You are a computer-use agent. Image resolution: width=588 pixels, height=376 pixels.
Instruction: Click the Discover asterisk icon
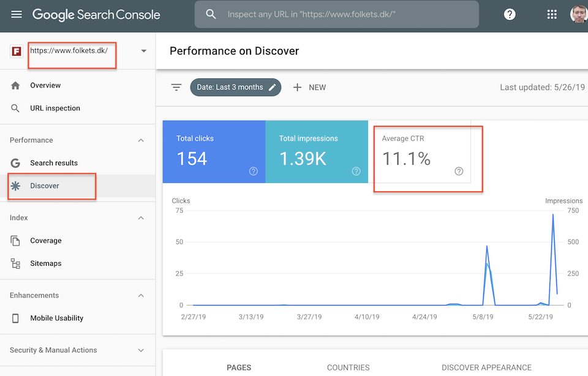pyautogui.click(x=15, y=186)
